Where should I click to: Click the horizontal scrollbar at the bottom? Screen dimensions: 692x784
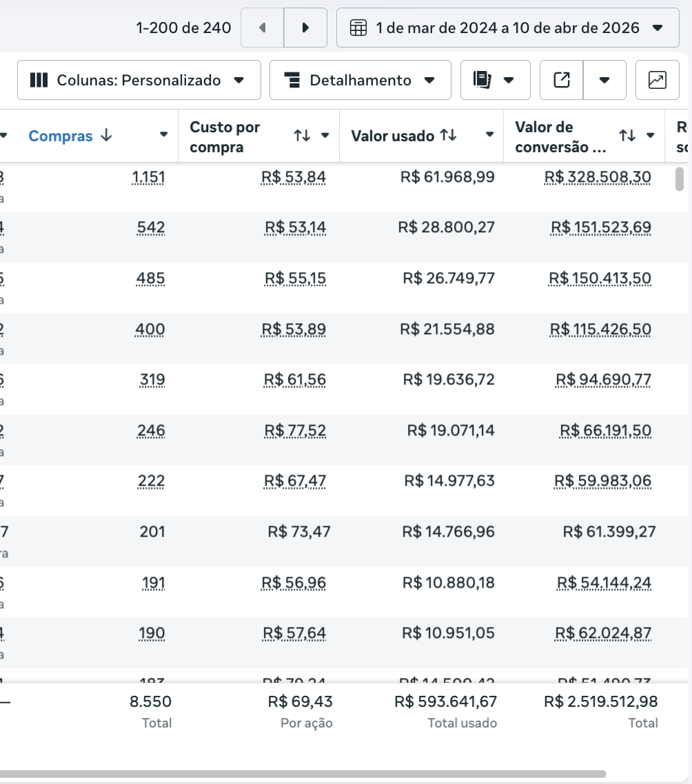[x=303, y=774]
